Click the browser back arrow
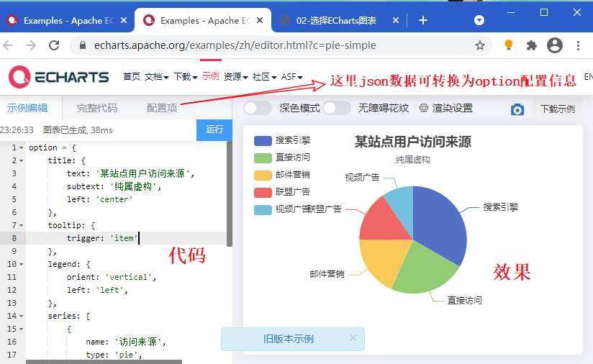 9,46
